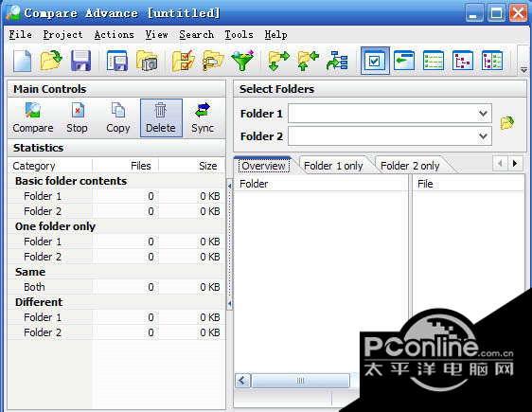The image size is (532, 412).
Task: Switch to the Folder 1 only tab
Action: (x=333, y=166)
